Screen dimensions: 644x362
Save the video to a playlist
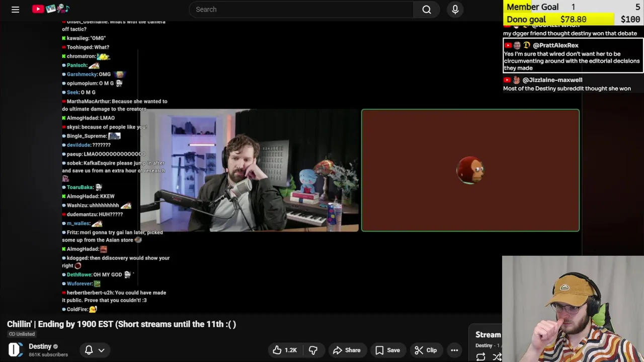click(388, 350)
